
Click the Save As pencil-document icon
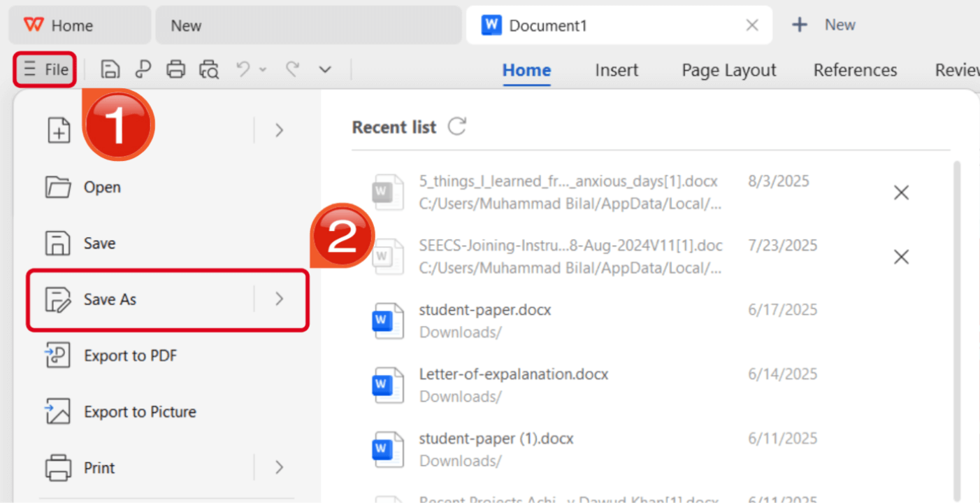coord(58,299)
